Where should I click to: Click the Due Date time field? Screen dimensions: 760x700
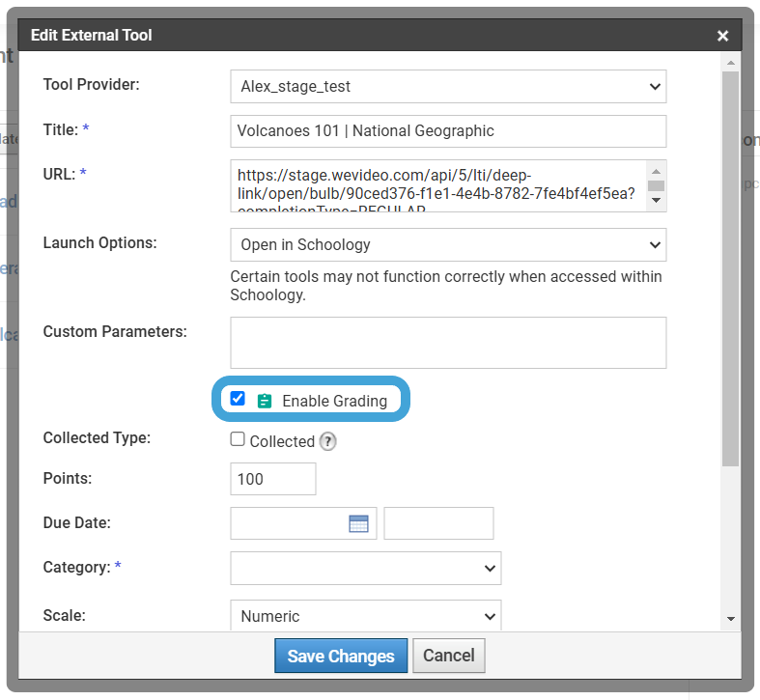(x=438, y=523)
